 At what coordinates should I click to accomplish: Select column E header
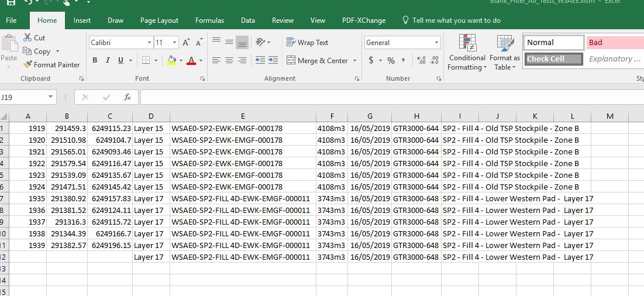[x=243, y=116]
